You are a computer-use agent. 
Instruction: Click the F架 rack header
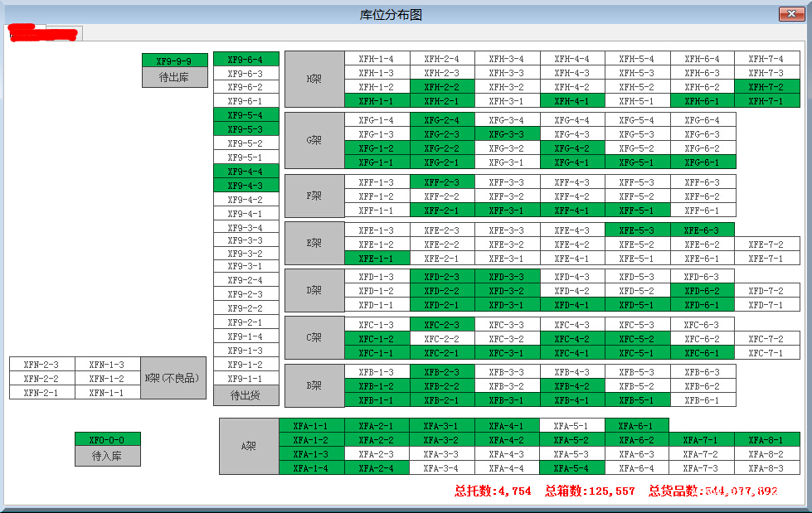click(314, 196)
